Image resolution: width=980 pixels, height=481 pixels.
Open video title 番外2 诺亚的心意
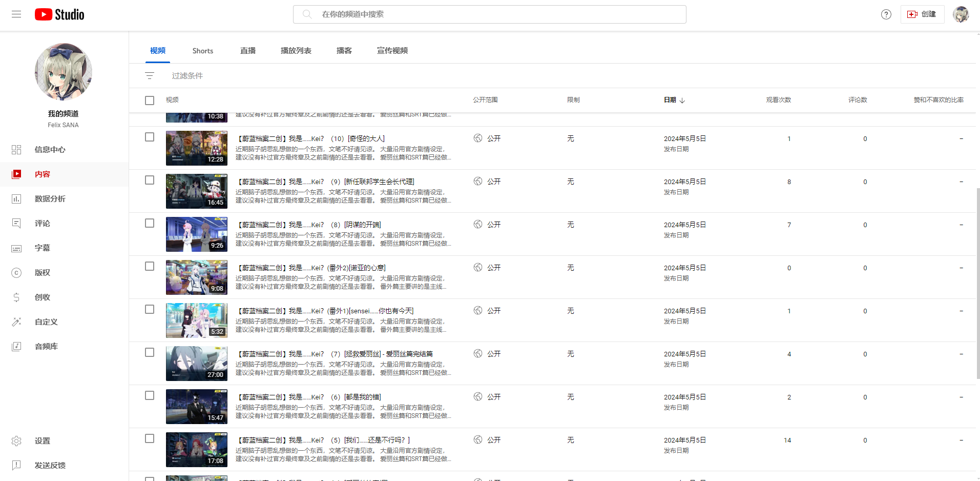tap(311, 268)
